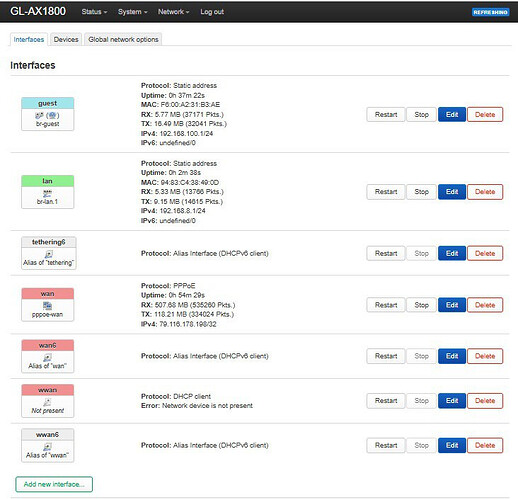The width and height of the screenshot is (518, 499).
Task: Delete the PPPoE wan interface
Action: [485, 305]
